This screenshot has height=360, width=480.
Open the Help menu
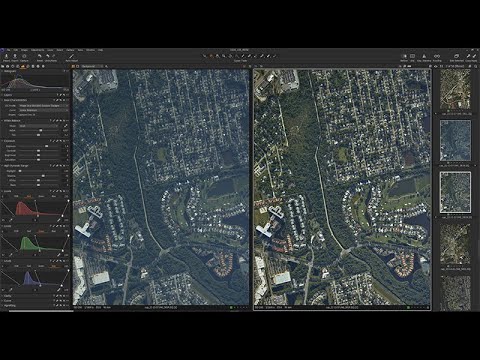tap(100, 50)
